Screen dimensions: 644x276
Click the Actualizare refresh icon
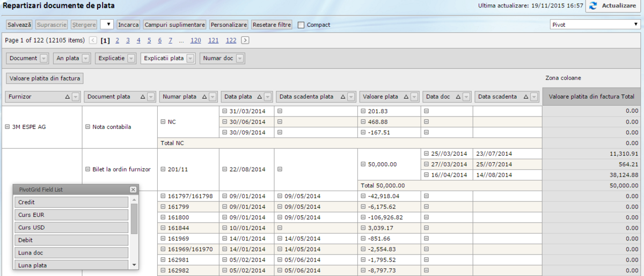593,6
